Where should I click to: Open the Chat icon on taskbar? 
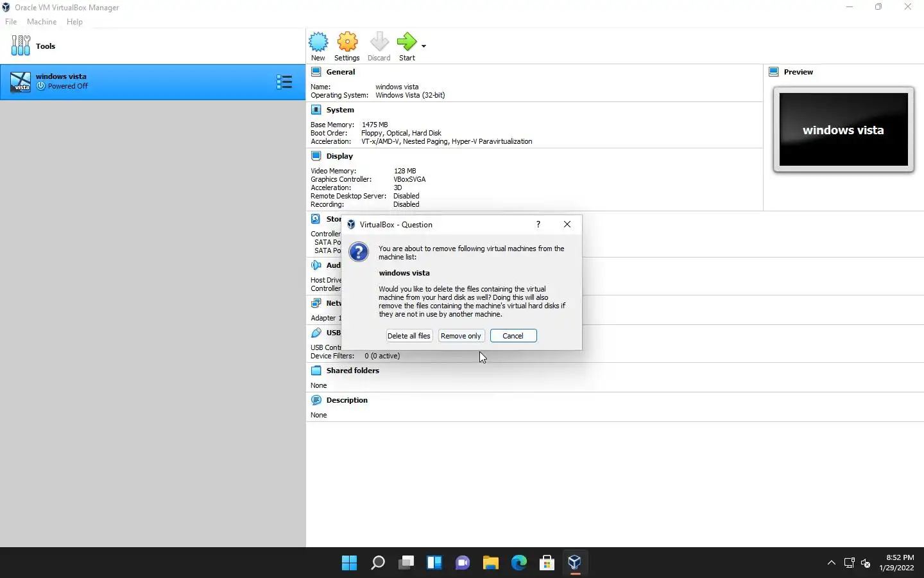point(463,563)
